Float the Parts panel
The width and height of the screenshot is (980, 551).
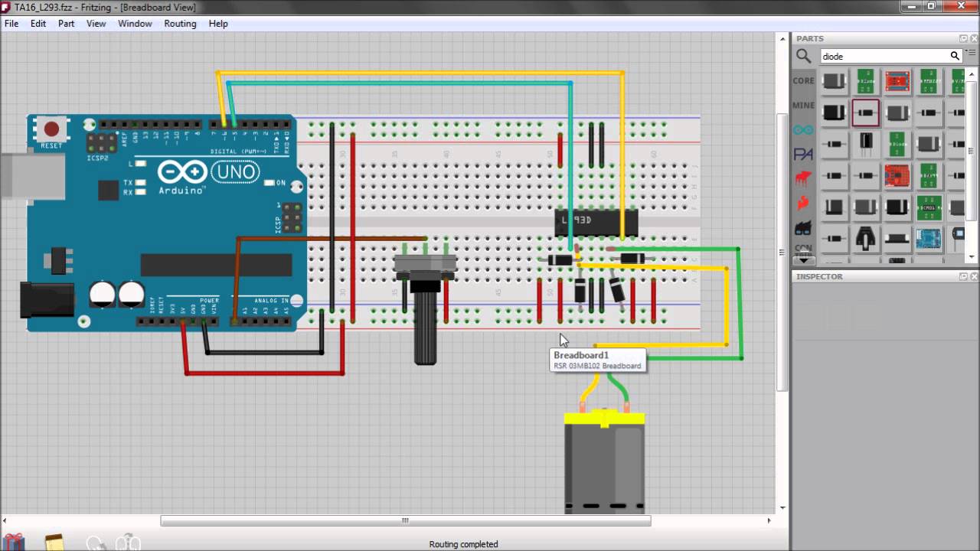(963, 38)
